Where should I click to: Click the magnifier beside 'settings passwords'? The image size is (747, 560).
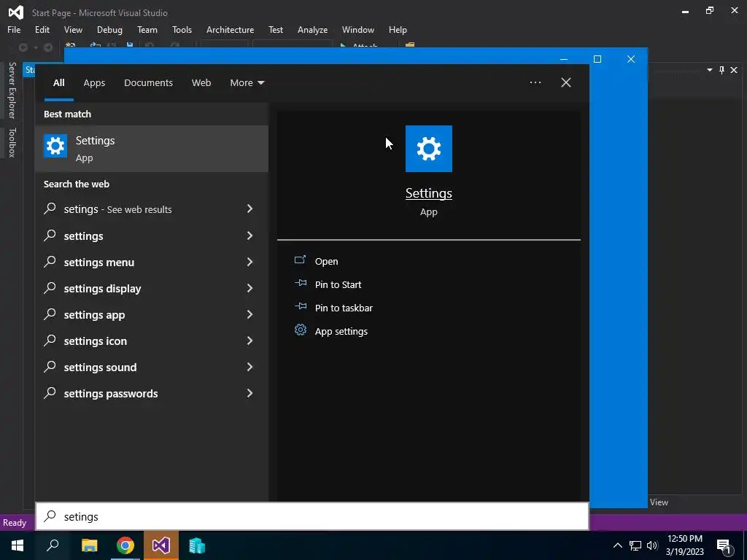coord(50,392)
